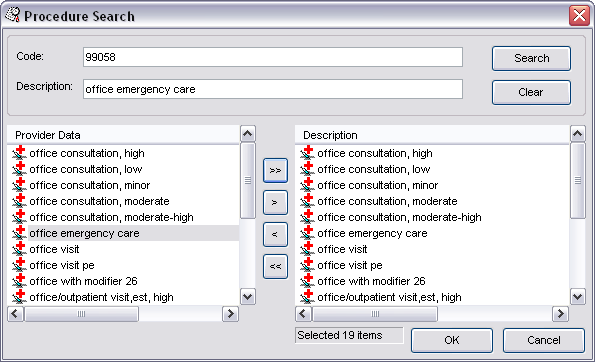Image resolution: width=595 pixels, height=362 pixels.
Task: Select 'office emergency care' text in Provider Data
Action: [x=84, y=233]
